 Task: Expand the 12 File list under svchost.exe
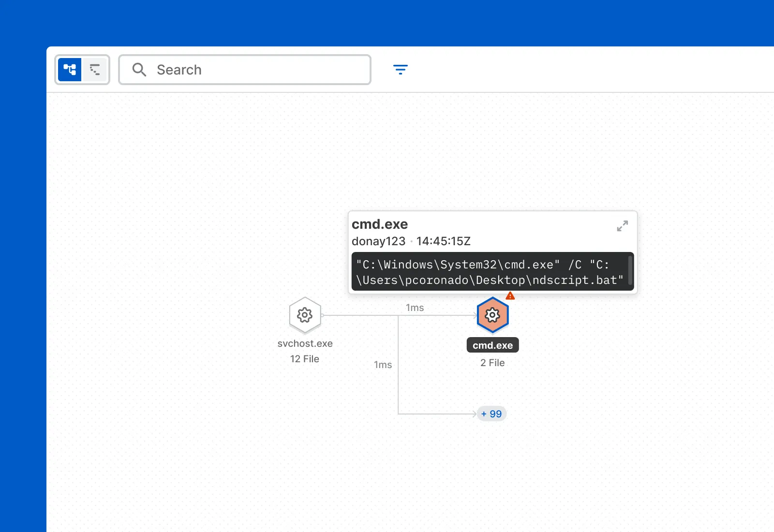click(x=304, y=359)
